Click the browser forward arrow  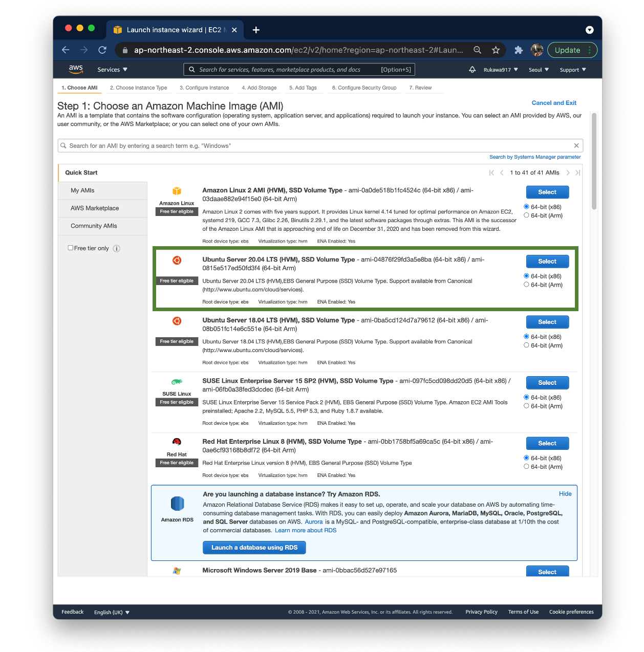click(x=84, y=50)
